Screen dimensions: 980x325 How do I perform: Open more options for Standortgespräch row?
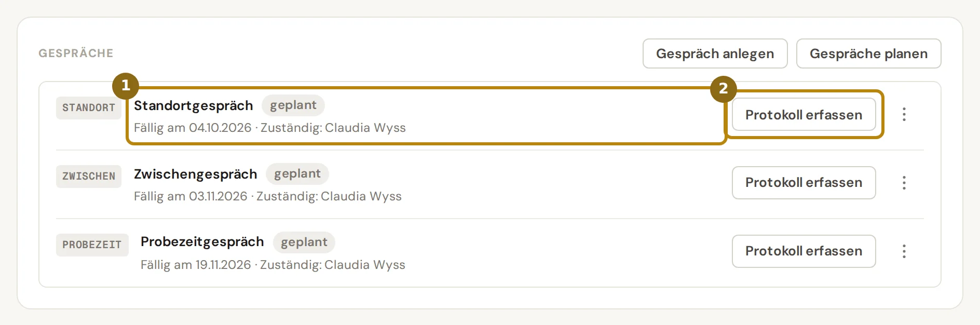(x=904, y=114)
